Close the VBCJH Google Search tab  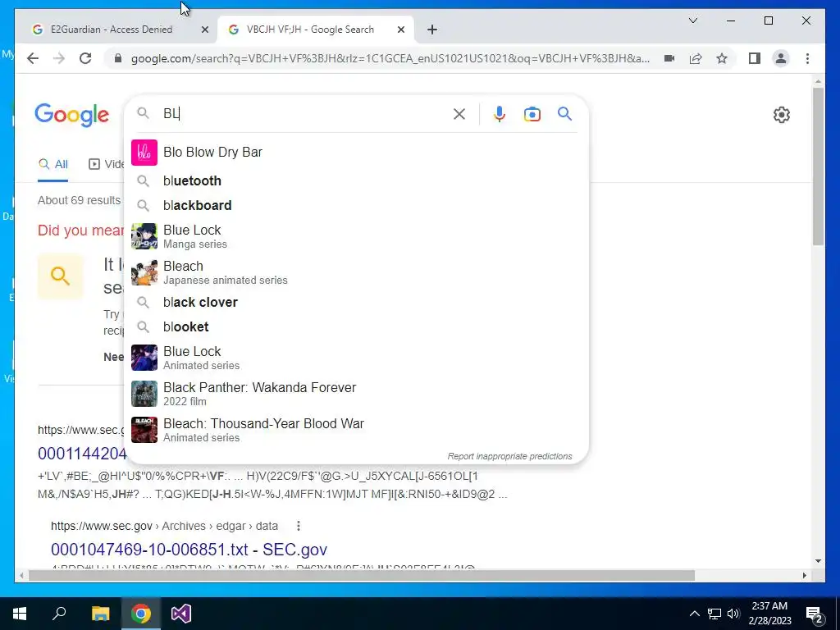pos(400,30)
